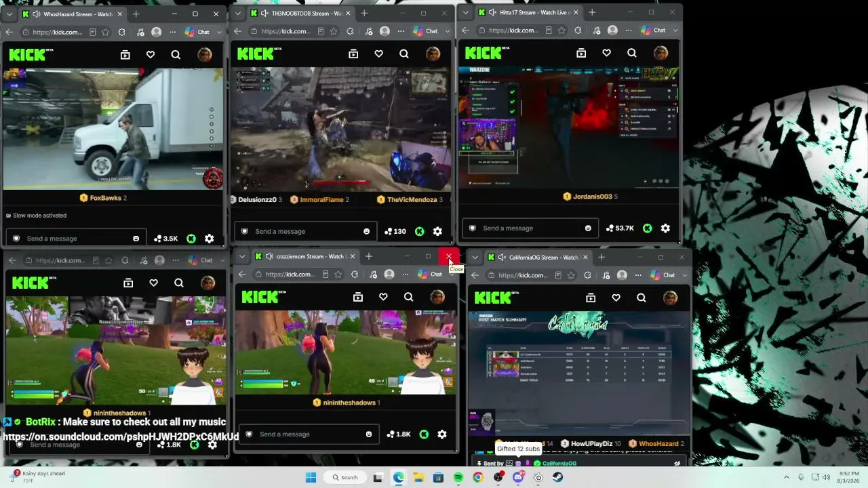868x488 pixels.
Task: Open Kick search in TH3NOOBTOO8 window
Action: 403,54
